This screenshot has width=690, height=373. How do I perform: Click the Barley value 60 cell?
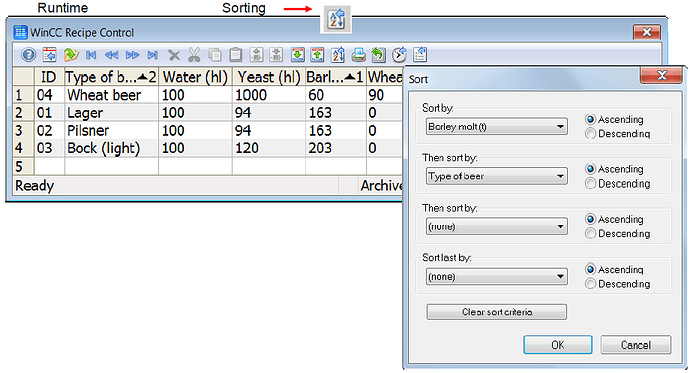tap(335, 95)
